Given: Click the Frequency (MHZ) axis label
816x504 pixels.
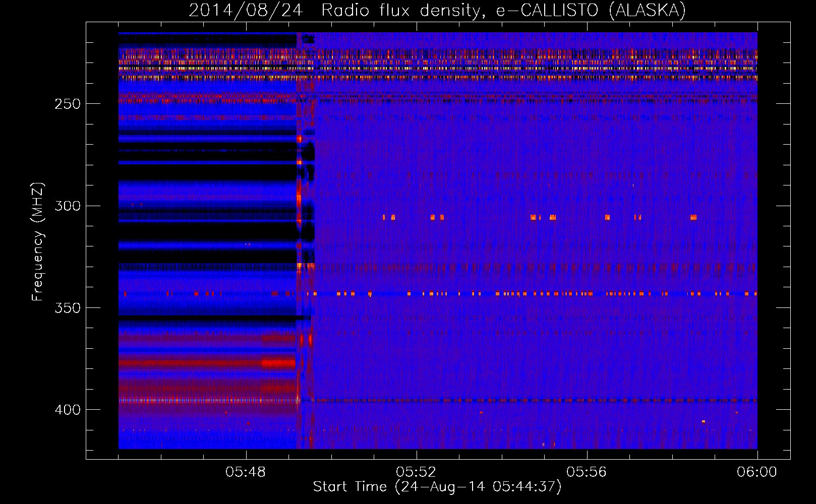Looking at the screenshot, I should pos(38,242).
